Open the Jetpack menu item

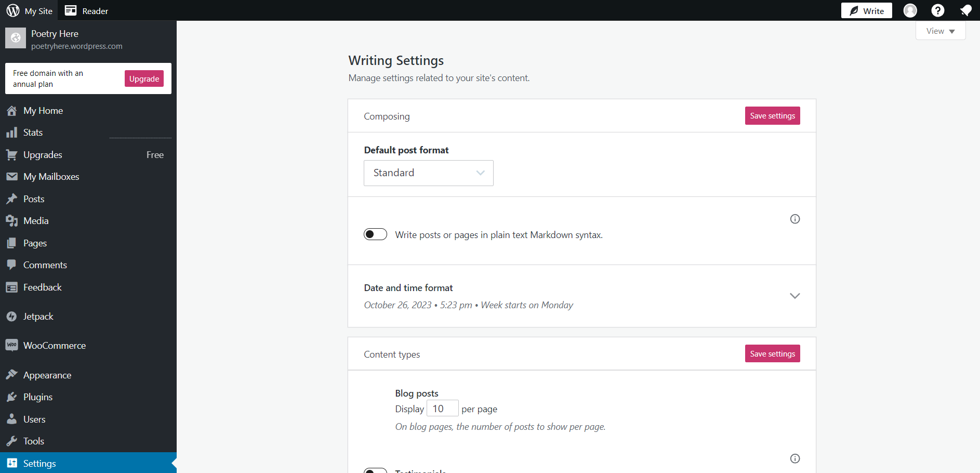pos(88,317)
